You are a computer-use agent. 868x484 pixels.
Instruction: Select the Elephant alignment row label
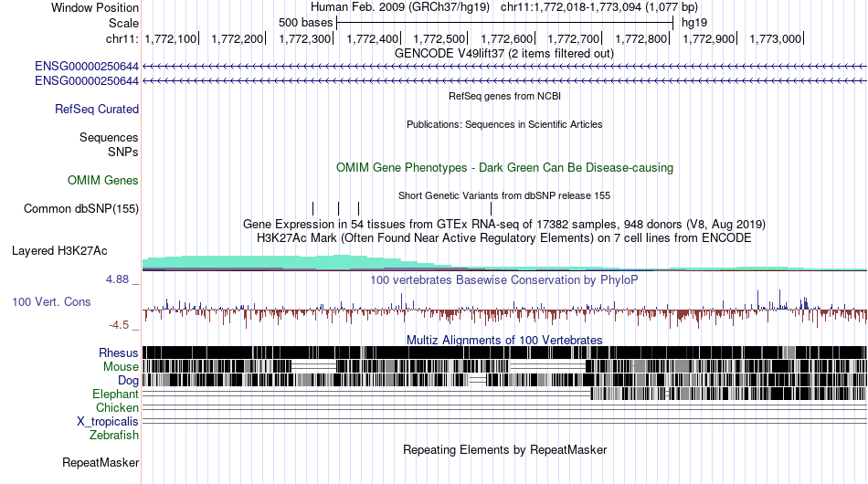[115, 394]
